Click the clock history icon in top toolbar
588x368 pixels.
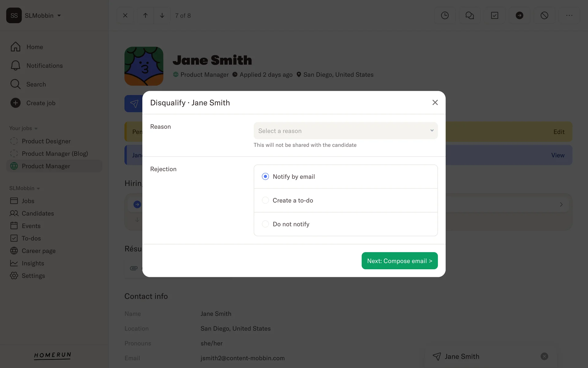(x=445, y=15)
